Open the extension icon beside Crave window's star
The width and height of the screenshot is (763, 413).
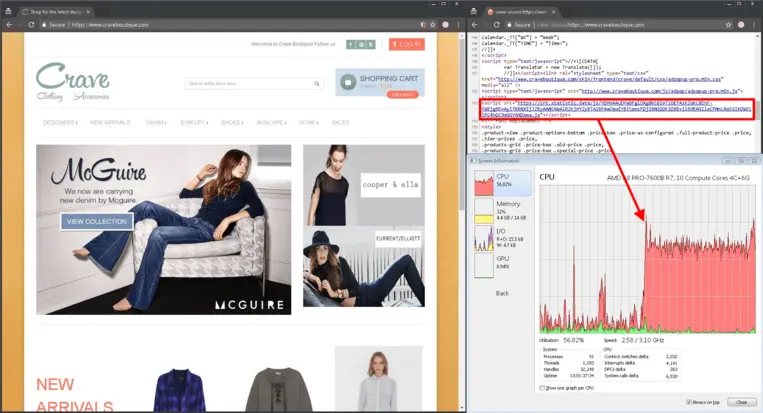pos(423,25)
